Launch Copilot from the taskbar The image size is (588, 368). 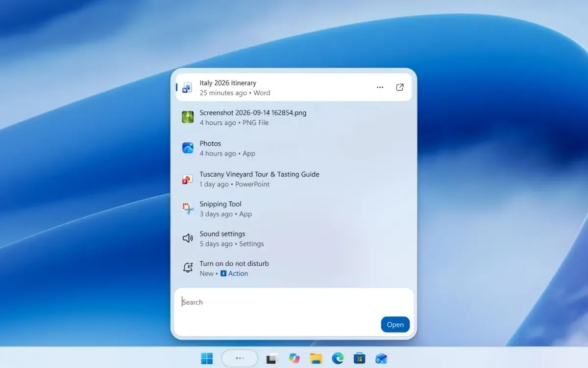tap(294, 358)
